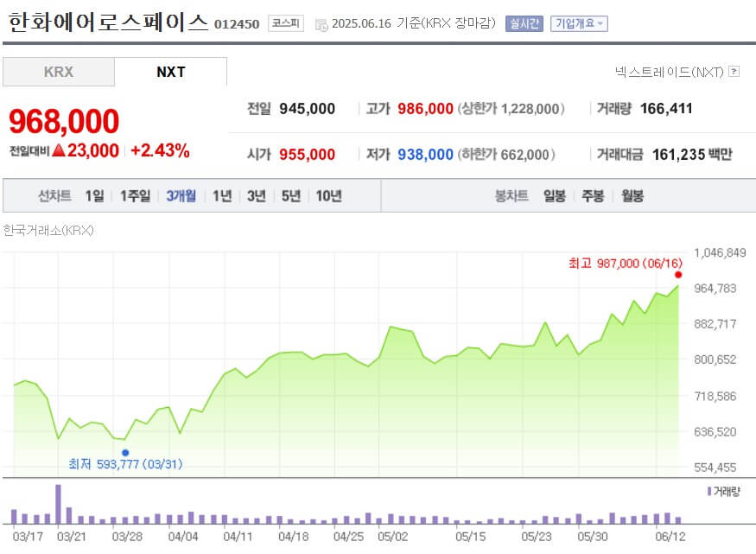Image resolution: width=756 pixels, height=554 pixels.
Task: Select the 1일 line chart period
Action: pos(94,195)
